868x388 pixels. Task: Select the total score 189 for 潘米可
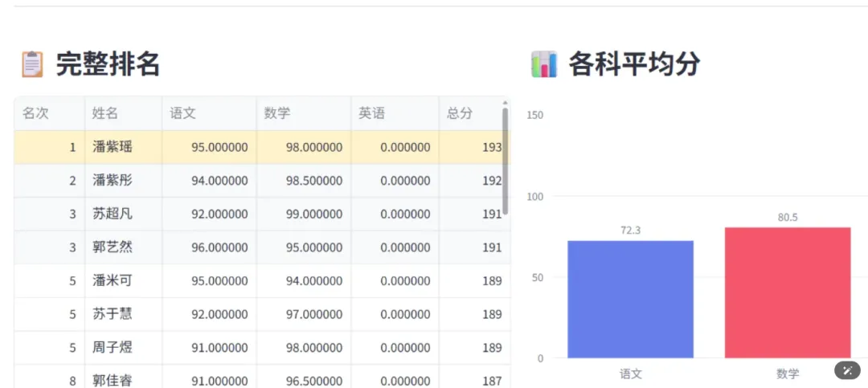pos(474,280)
